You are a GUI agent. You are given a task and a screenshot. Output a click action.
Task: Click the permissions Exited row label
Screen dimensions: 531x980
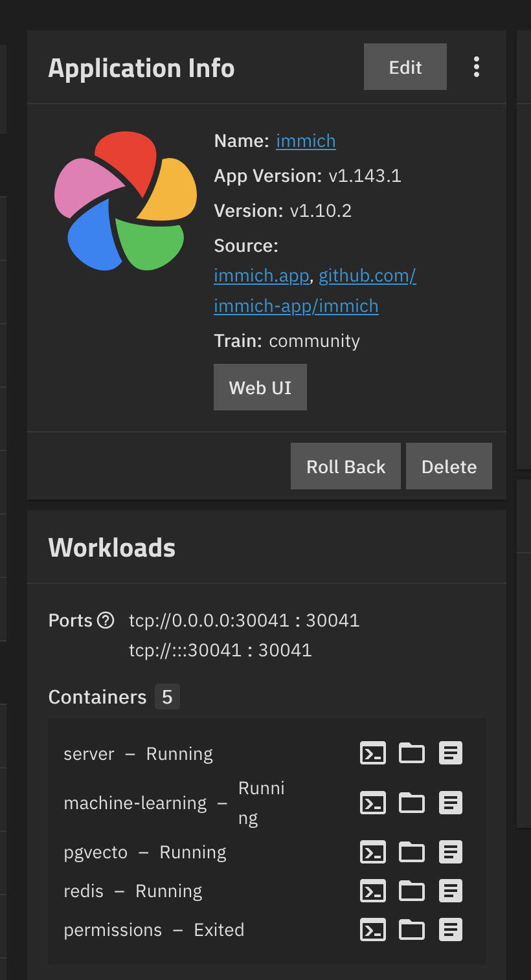point(154,930)
